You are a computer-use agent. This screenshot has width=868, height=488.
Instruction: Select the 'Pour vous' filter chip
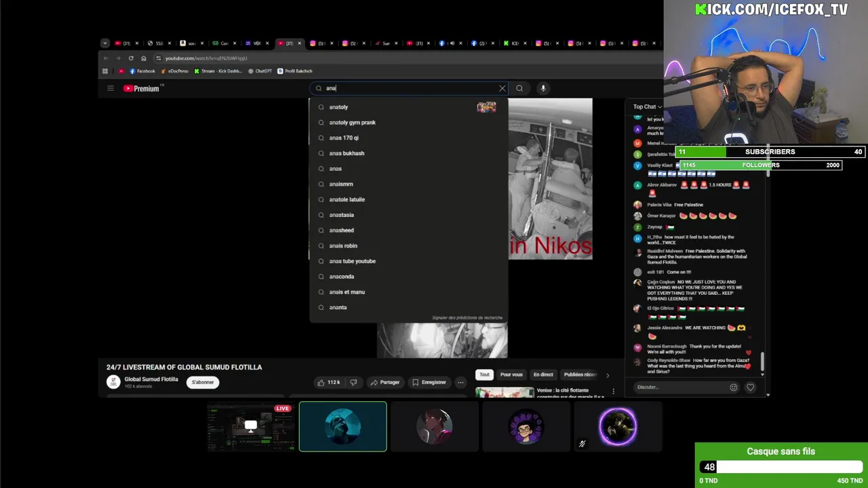click(x=511, y=375)
